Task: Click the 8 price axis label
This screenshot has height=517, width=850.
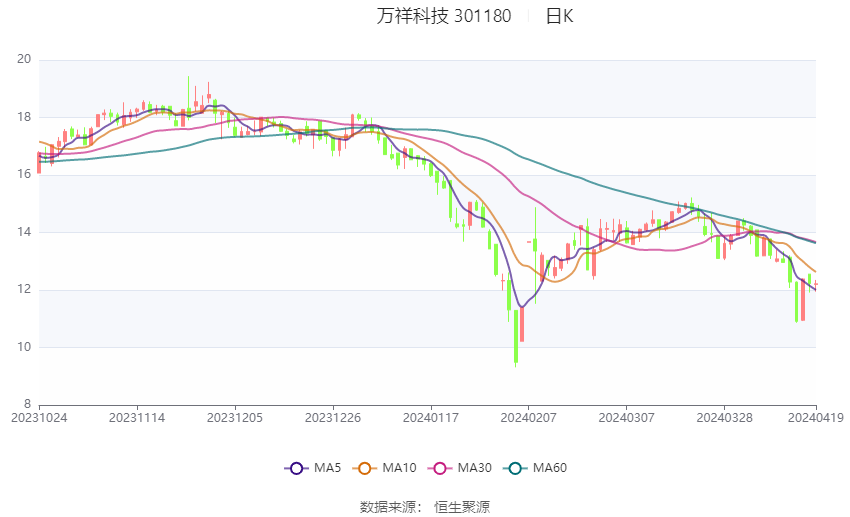Action: click(x=28, y=405)
